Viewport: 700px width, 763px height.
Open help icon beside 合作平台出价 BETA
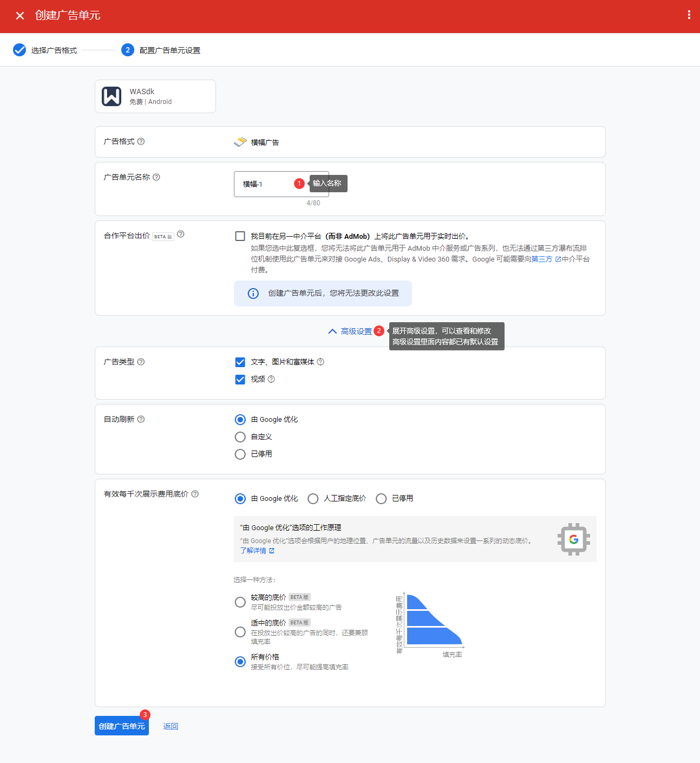(181, 234)
